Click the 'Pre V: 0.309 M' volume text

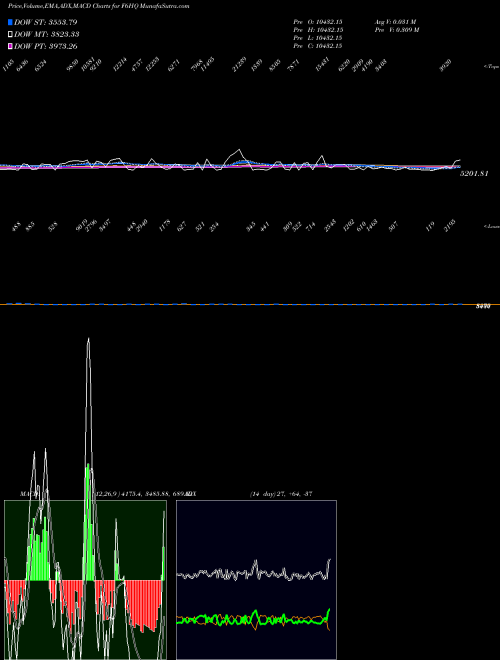coord(396,30)
